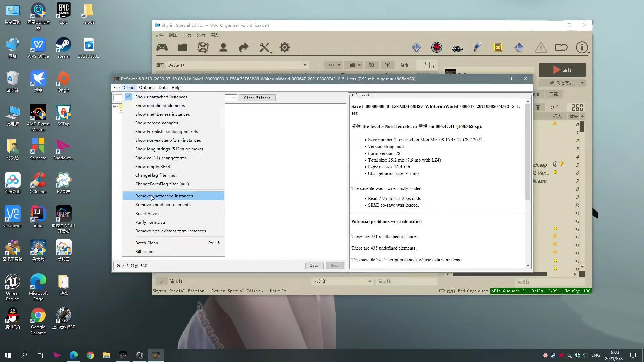The image size is (644, 362).
Task: Open the Windows Start menu
Action: pyautogui.click(x=8, y=355)
